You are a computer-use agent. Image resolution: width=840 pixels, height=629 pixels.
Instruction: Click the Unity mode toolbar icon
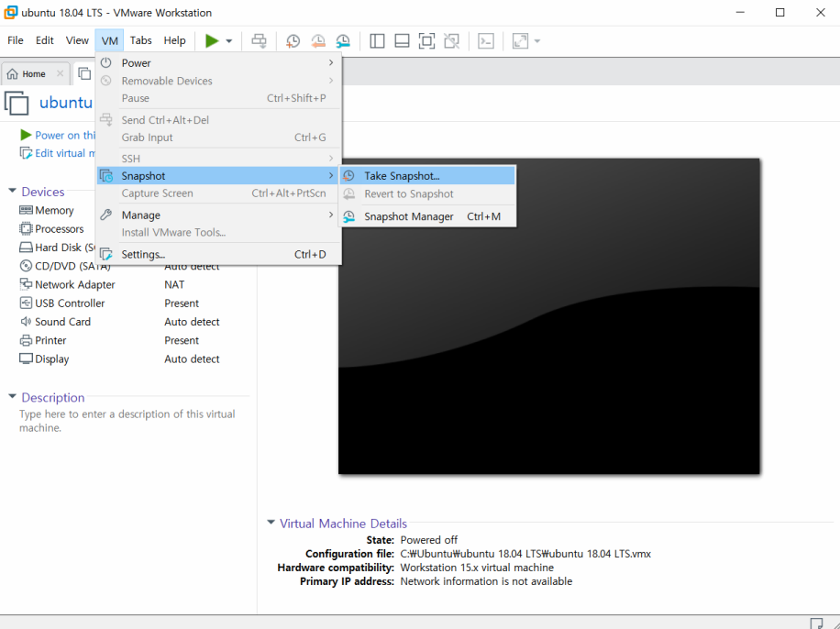point(451,40)
